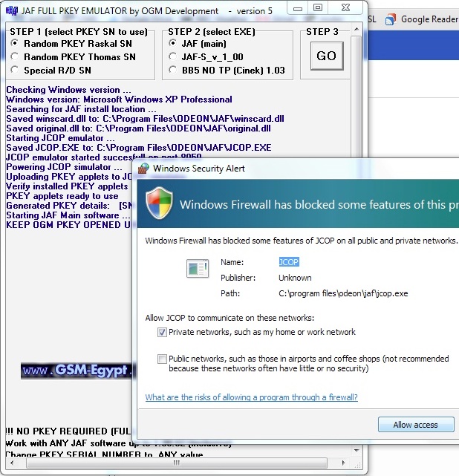Image resolution: width=459 pixels, height=476 pixels.
Task: Click the GO button in Step 3
Action: coord(327,56)
